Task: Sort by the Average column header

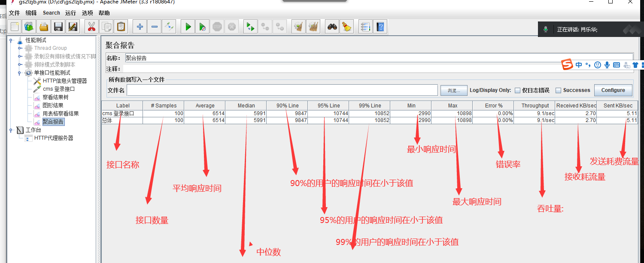Action: (x=205, y=106)
